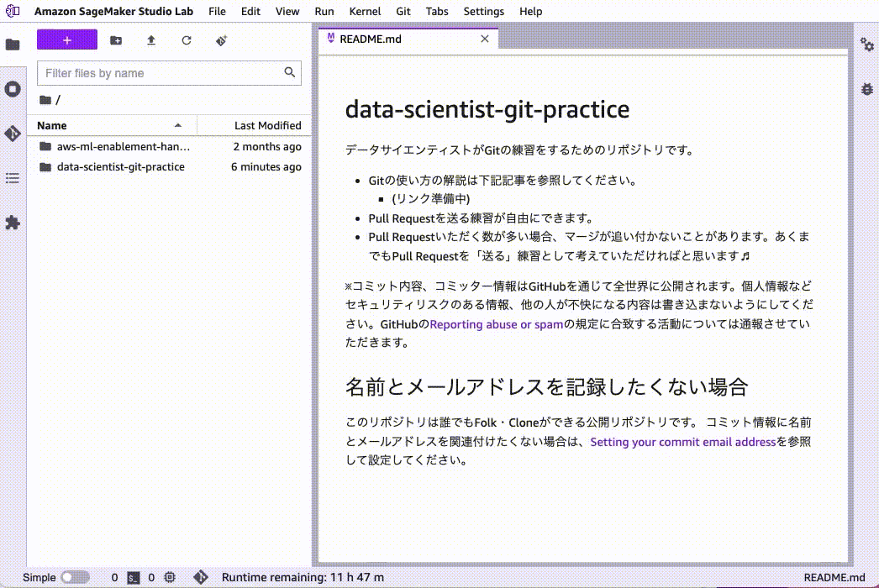Click the data-scientist-git-practice heading
Image resolution: width=879 pixels, height=588 pixels.
pos(487,108)
